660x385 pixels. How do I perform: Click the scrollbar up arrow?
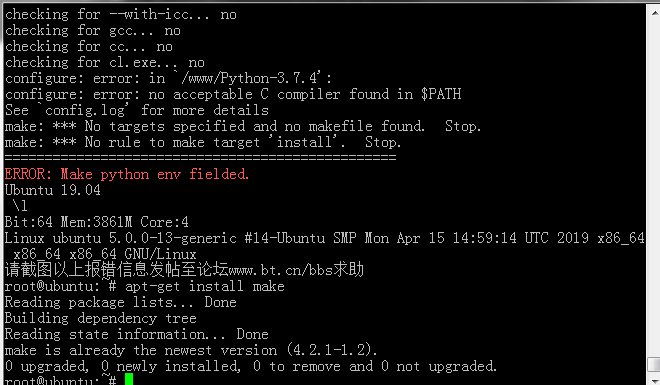654,13
